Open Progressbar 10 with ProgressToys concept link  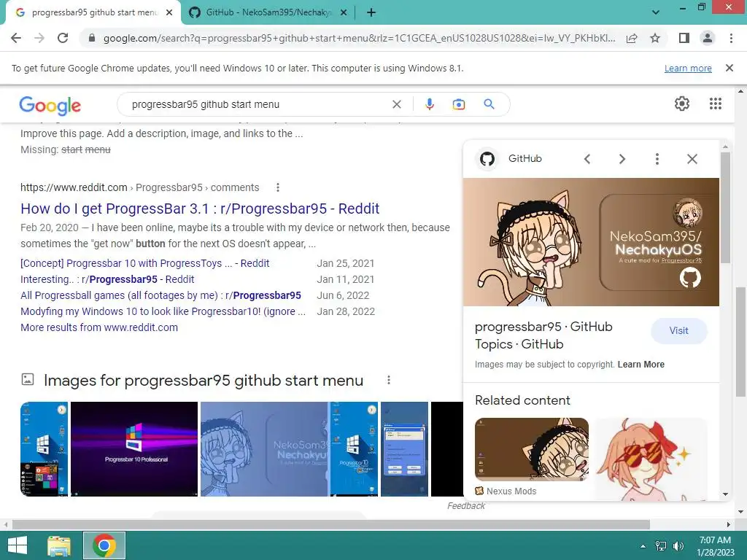[x=145, y=263]
